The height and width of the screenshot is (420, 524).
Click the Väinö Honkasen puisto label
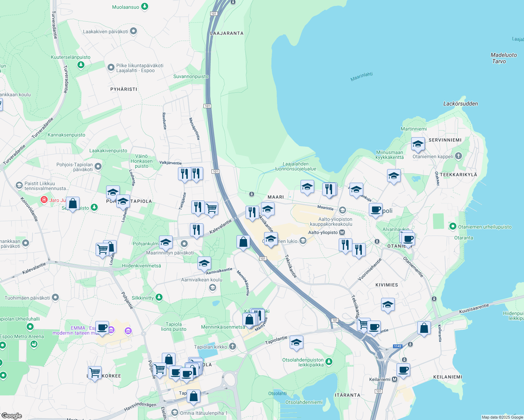coord(142,161)
